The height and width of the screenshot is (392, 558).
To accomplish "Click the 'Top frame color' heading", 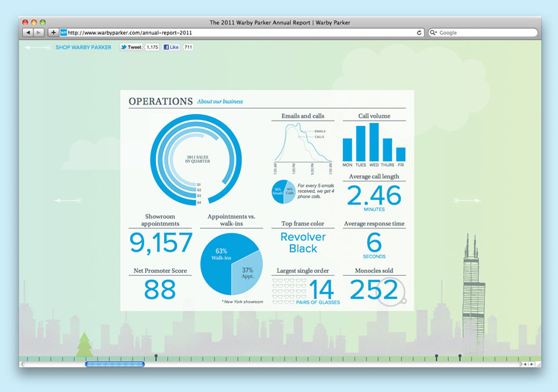I will (x=303, y=224).
